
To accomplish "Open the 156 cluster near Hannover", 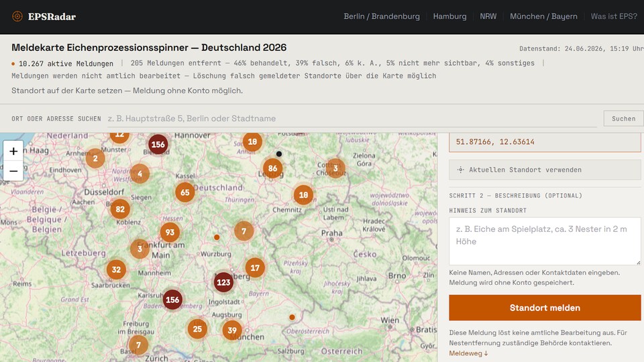I will pos(158,145).
